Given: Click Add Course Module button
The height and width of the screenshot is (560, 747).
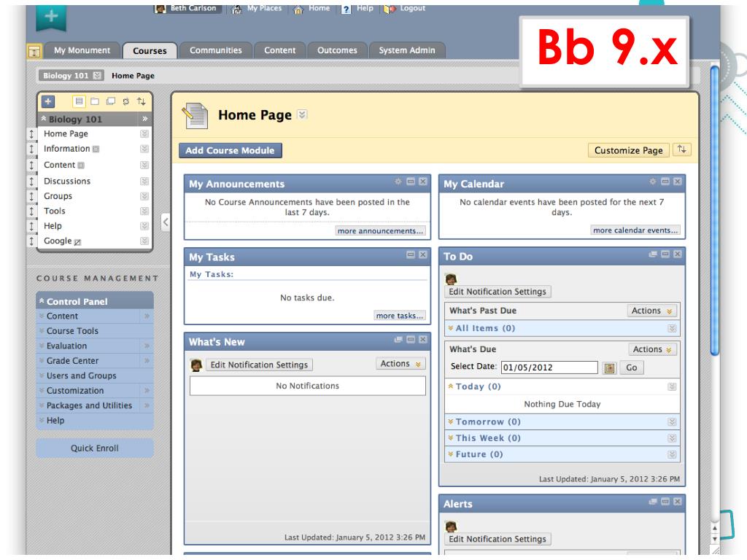Looking at the screenshot, I should coord(230,150).
